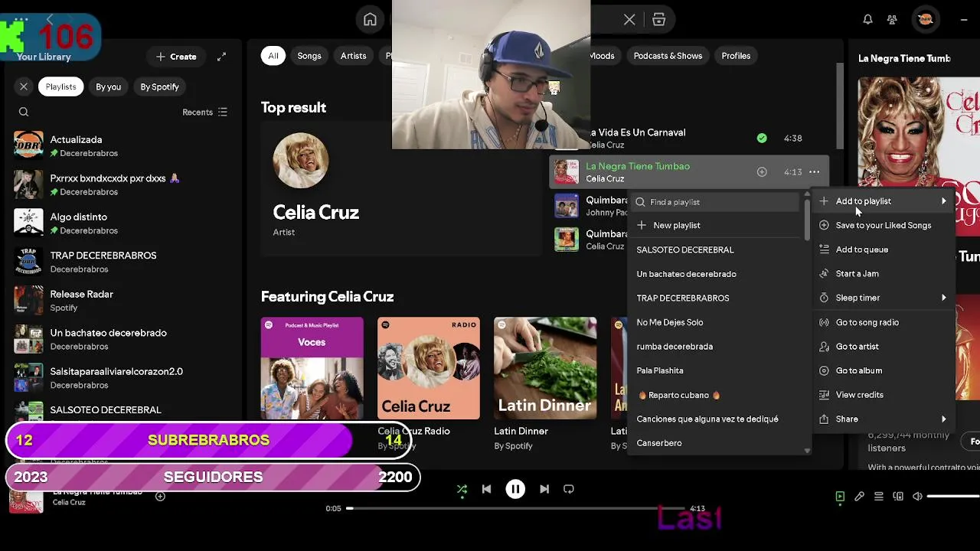
Task: Open the Home icon in top bar
Action: click(x=370, y=20)
